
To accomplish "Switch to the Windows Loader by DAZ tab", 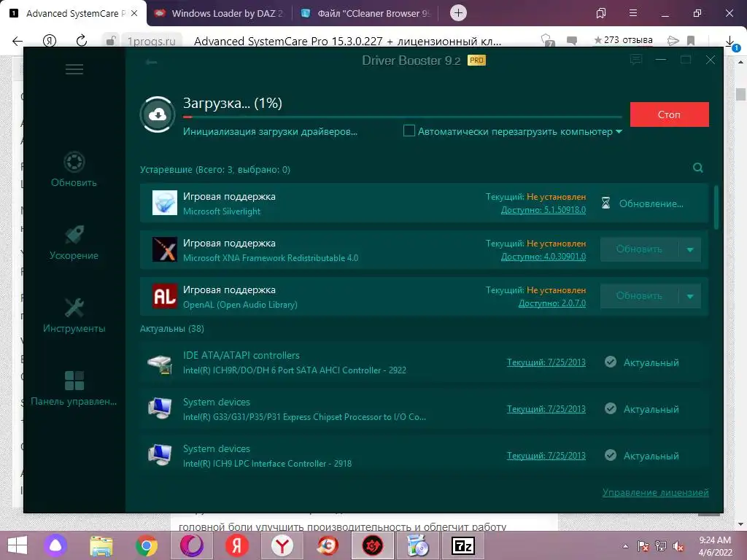I will point(220,13).
